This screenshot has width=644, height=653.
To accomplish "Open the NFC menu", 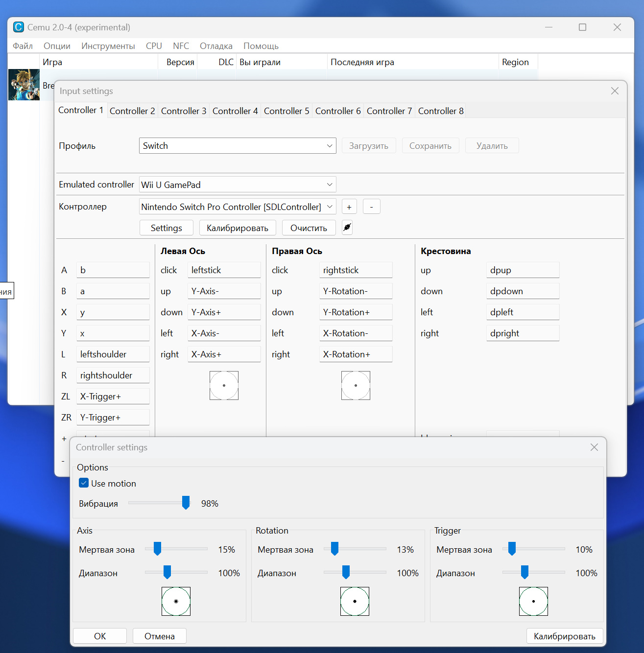I will (x=181, y=46).
